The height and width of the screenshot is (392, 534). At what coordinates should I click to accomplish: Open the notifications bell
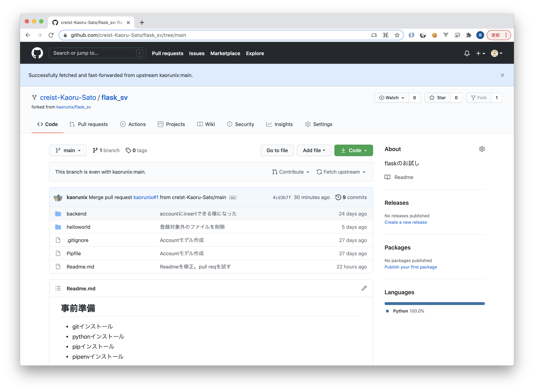pyautogui.click(x=467, y=53)
